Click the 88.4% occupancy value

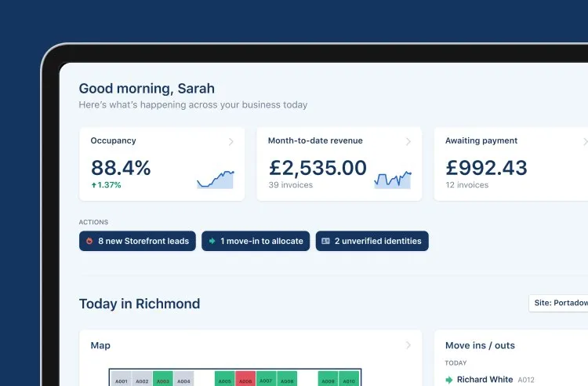[x=121, y=168]
